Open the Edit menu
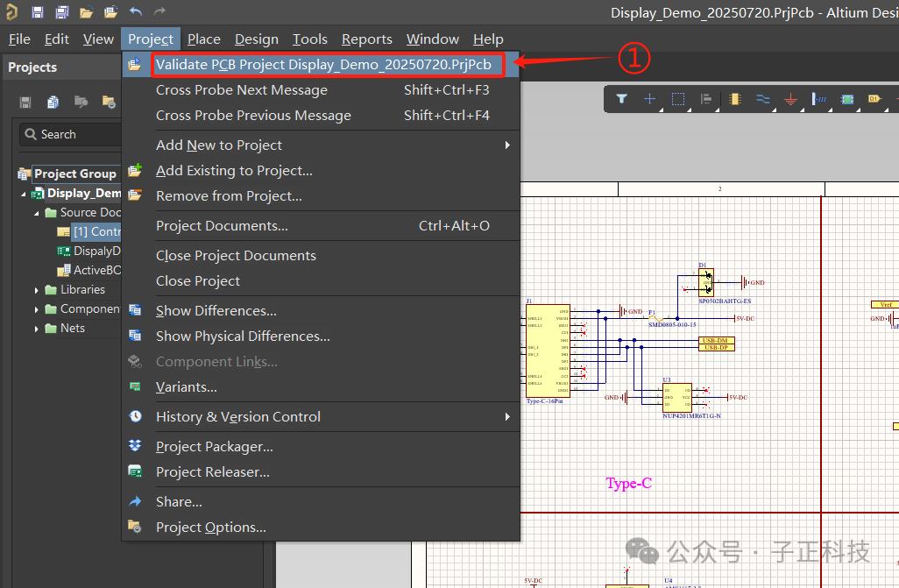Screen dimensions: 899x588 click(x=57, y=39)
